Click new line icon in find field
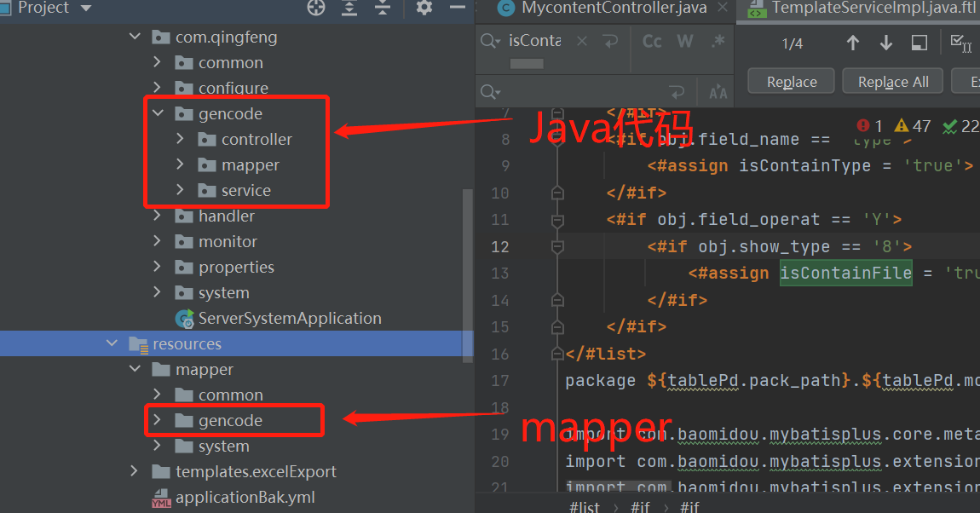980x513 pixels. point(611,41)
